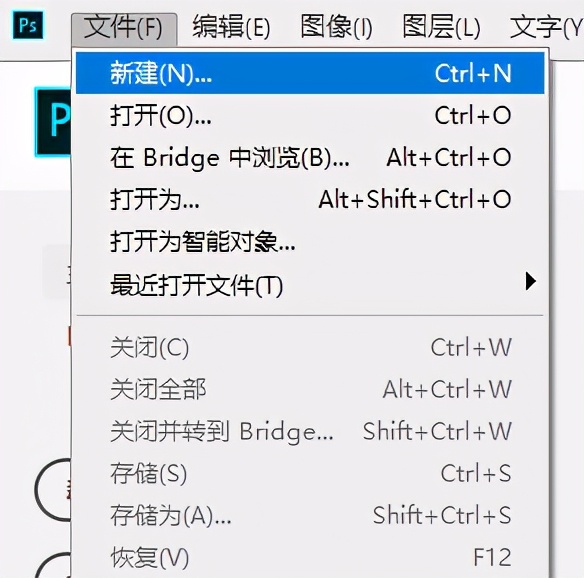Select 打开为... menu item
Screen dimensions: 584x578
coord(310,200)
